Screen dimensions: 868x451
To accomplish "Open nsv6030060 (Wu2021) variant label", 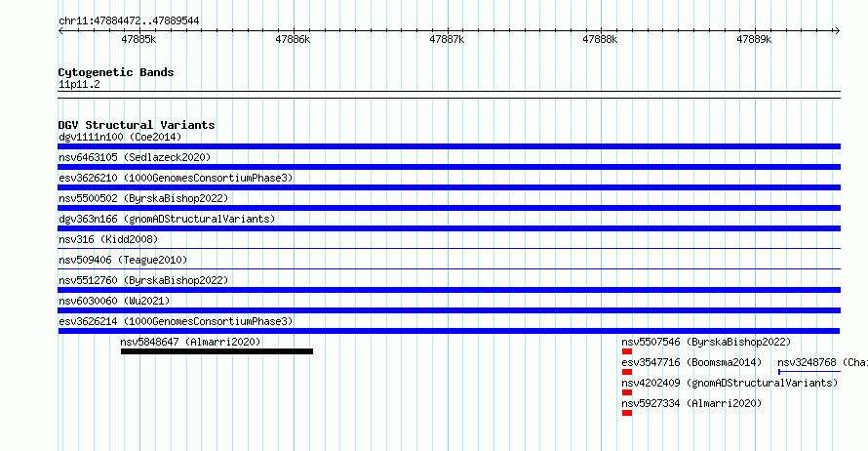I will click(x=114, y=301).
